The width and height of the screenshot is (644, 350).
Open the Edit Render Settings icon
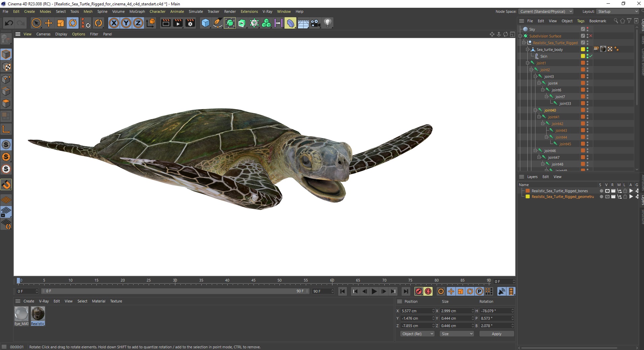click(x=190, y=23)
